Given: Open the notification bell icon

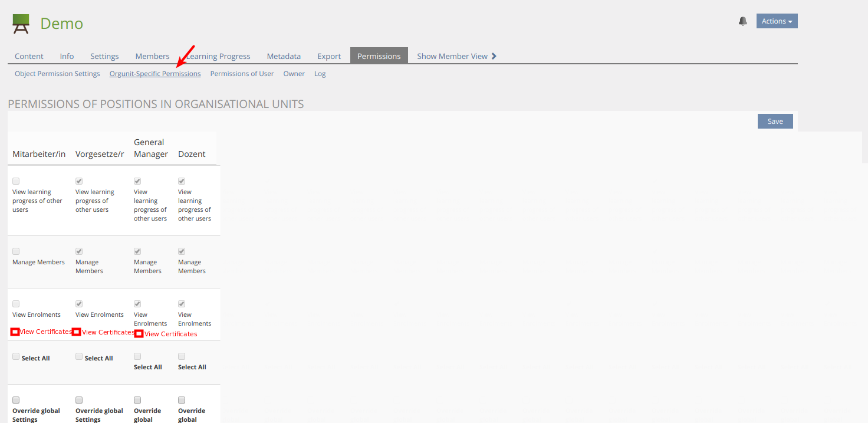Looking at the screenshot, I should [x=742, y=21].
